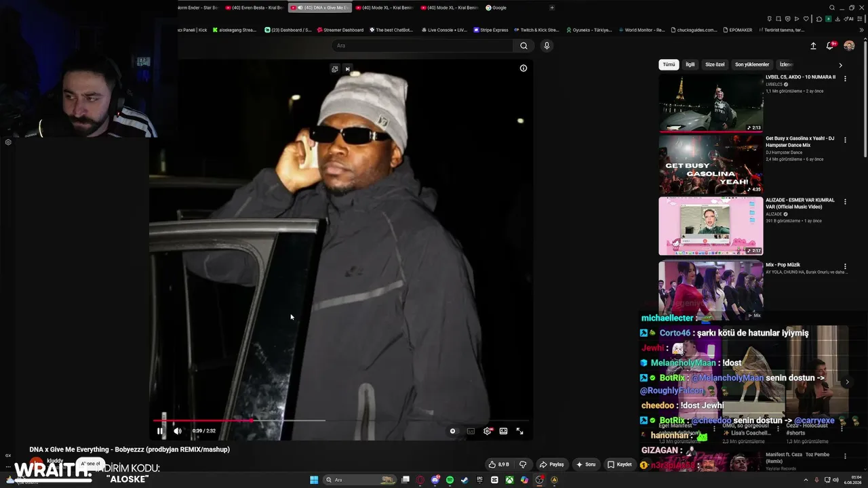The width and height of the screenshot is (868, 488).
Task: Click the miniplayer icon atop the video
Action: point(335,69)
